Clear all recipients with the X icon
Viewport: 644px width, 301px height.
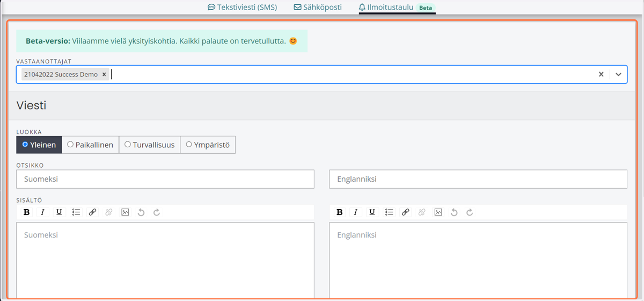point(601,74)
